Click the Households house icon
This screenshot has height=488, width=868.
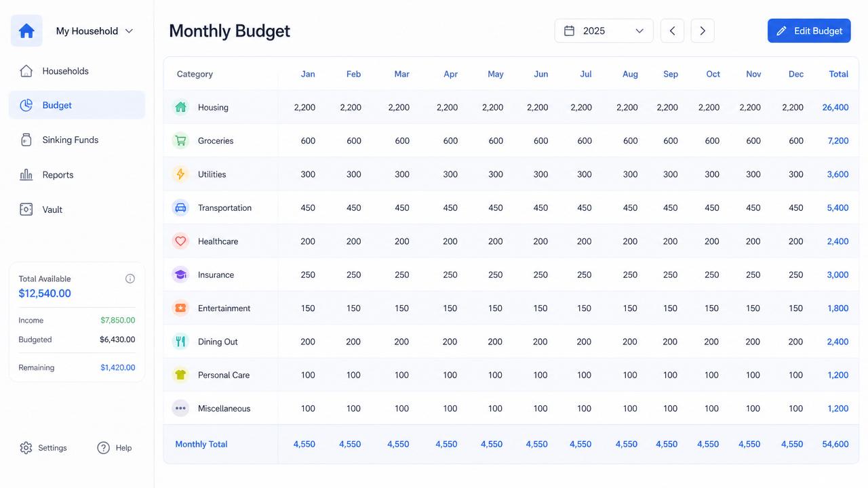(x=26, y=71)
